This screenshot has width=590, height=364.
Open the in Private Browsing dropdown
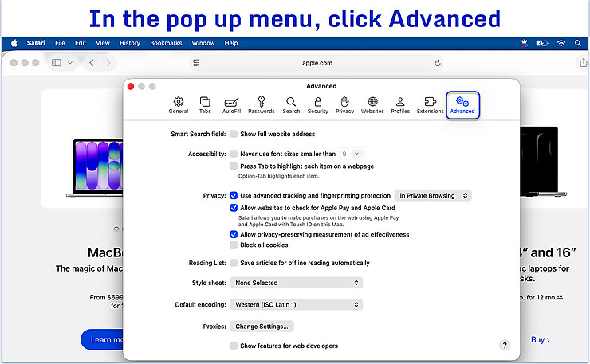point(433,195)
